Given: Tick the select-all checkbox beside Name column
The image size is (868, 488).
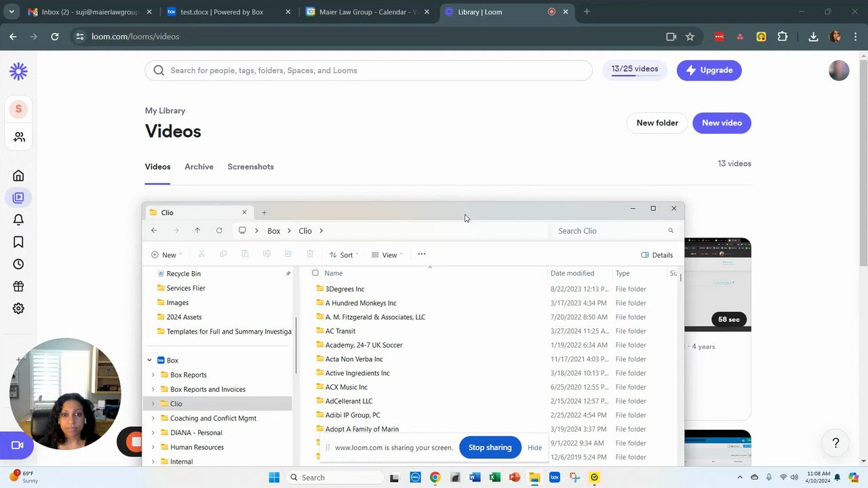Looking at the screenshot, I should click(315, 273).
